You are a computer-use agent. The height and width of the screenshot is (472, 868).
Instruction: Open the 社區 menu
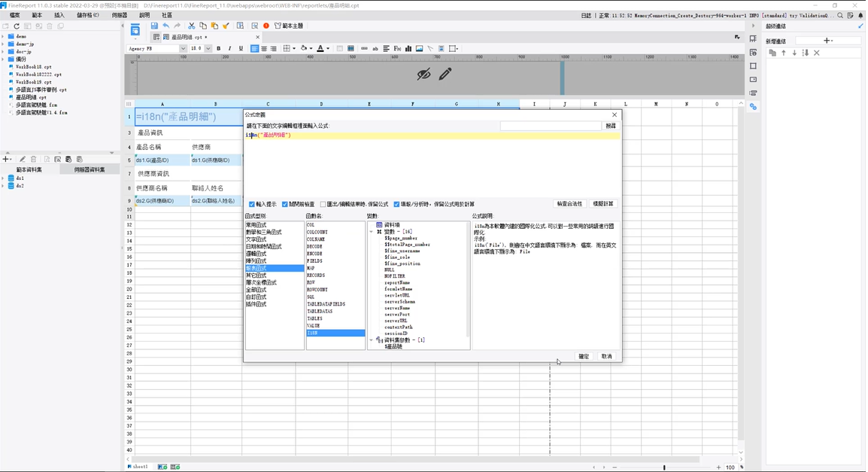[x=167, y=16]
